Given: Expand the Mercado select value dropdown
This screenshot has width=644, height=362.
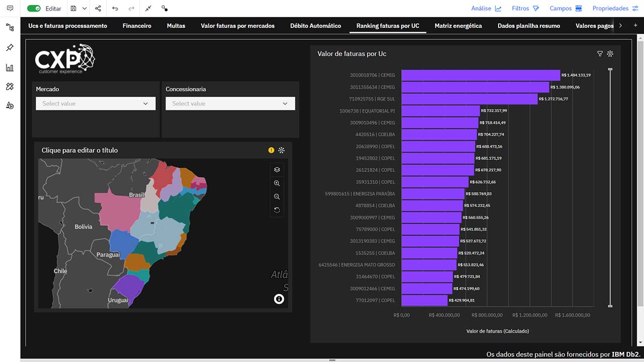Looking at the screenshot, I should coord(96,104).
